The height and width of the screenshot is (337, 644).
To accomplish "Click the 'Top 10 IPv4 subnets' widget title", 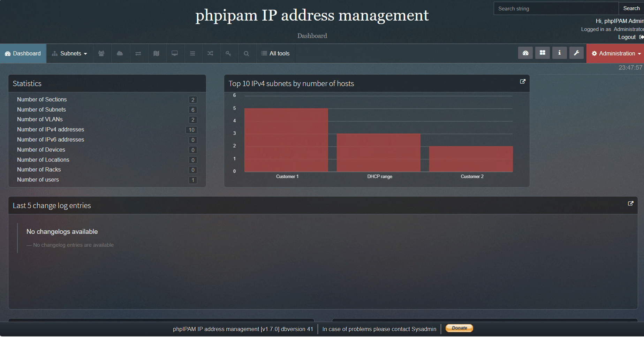I will [291, 84].
